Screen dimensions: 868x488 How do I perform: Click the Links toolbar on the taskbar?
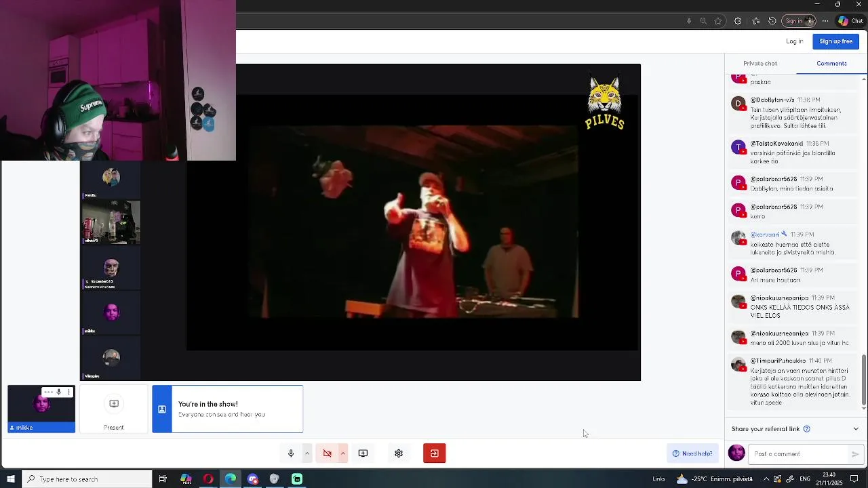tap(658, 479)
